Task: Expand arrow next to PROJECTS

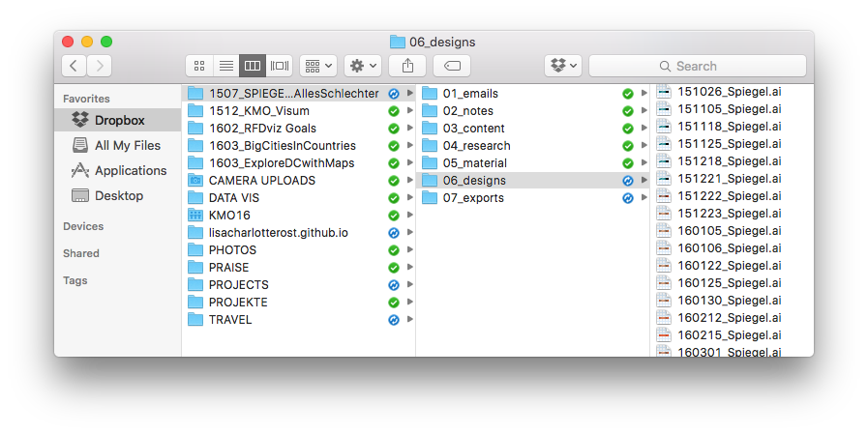Action: click(x=409, y=284)
